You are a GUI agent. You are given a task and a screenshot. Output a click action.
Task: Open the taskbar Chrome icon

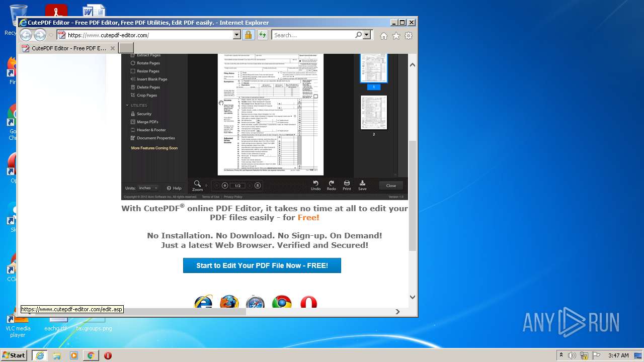point(91,355)
